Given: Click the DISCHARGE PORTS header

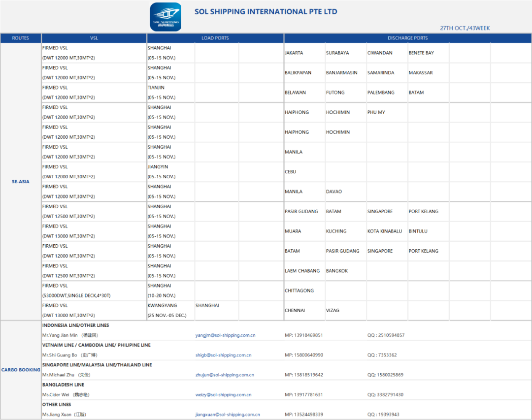Looking at the screenshot, I should point(407,38).
